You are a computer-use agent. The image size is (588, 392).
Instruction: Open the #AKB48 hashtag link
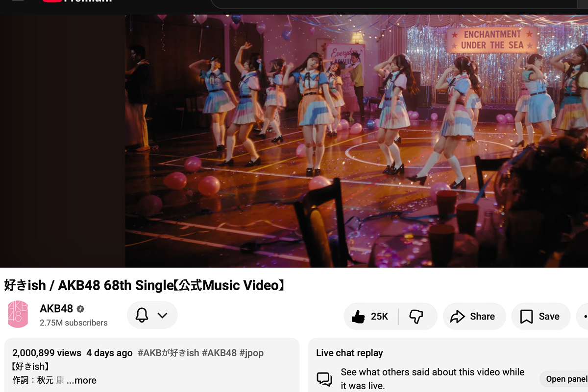(x=219, y=353)
